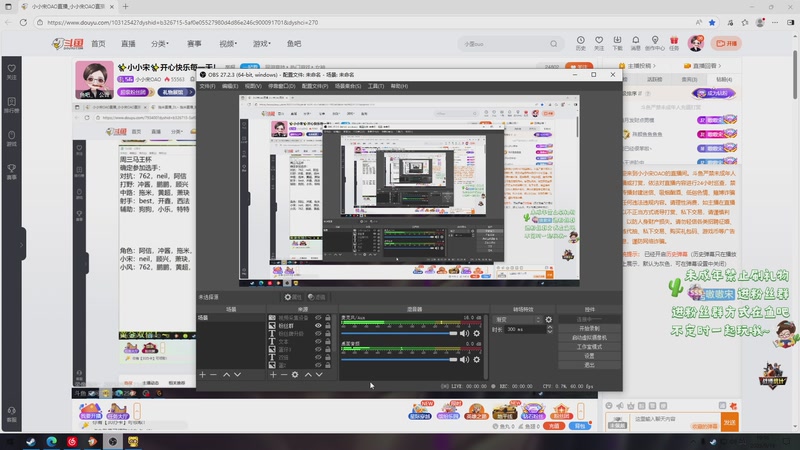Click 工作室模式 studio mode button
Viewport: 800px width, 450px height.
(589, 347)
